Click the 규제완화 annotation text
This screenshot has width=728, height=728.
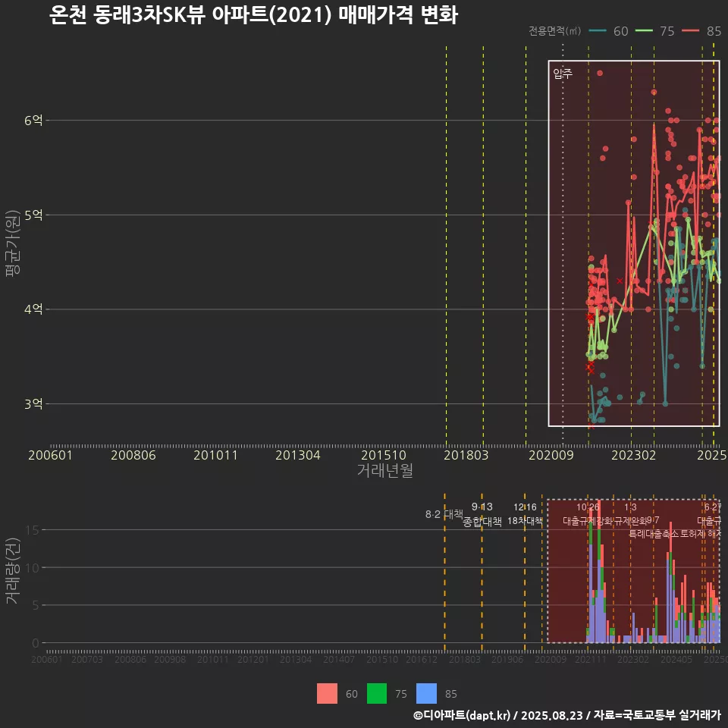[630, 520]
